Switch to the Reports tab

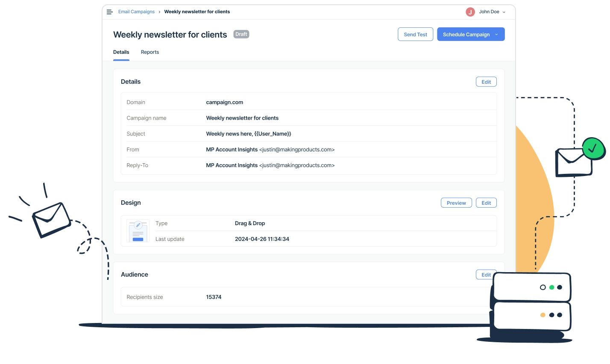(150, 52)
